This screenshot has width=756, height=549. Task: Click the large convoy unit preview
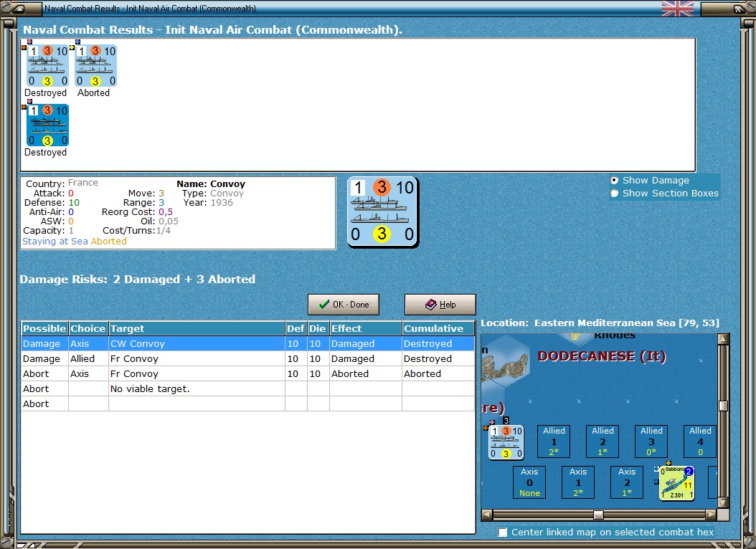[x=383, y=212]
